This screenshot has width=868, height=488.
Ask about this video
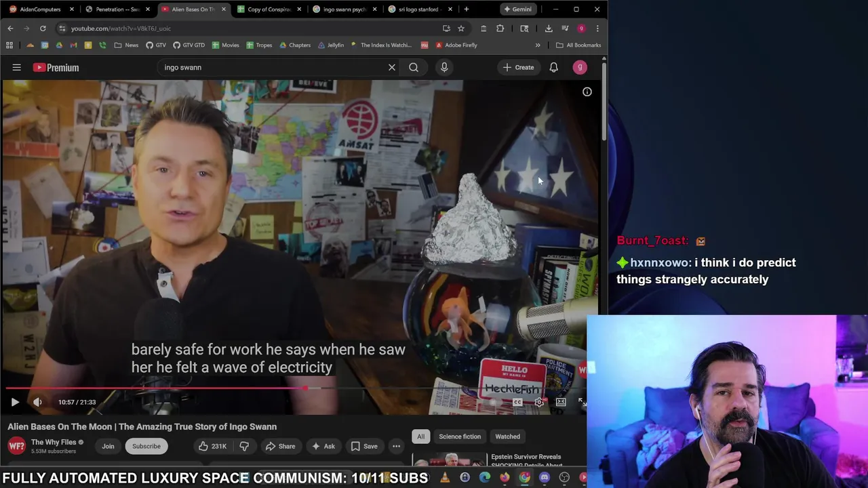(323, 446)
